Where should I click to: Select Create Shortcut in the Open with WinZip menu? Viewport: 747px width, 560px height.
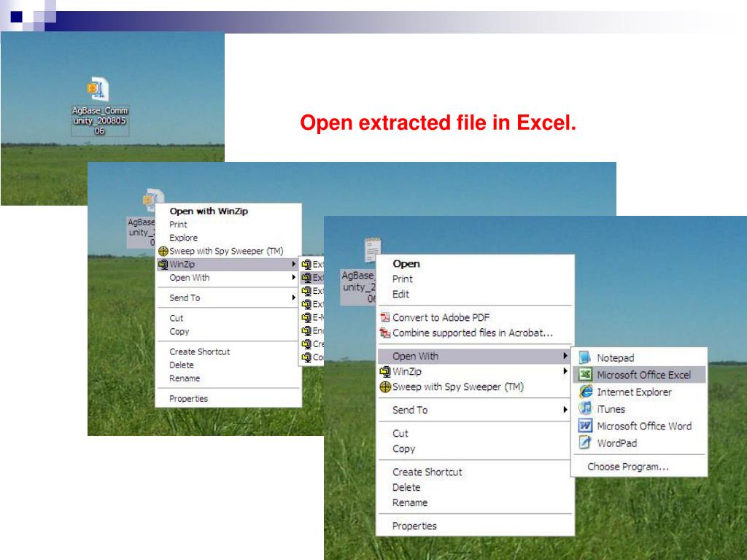click(200, 351)
